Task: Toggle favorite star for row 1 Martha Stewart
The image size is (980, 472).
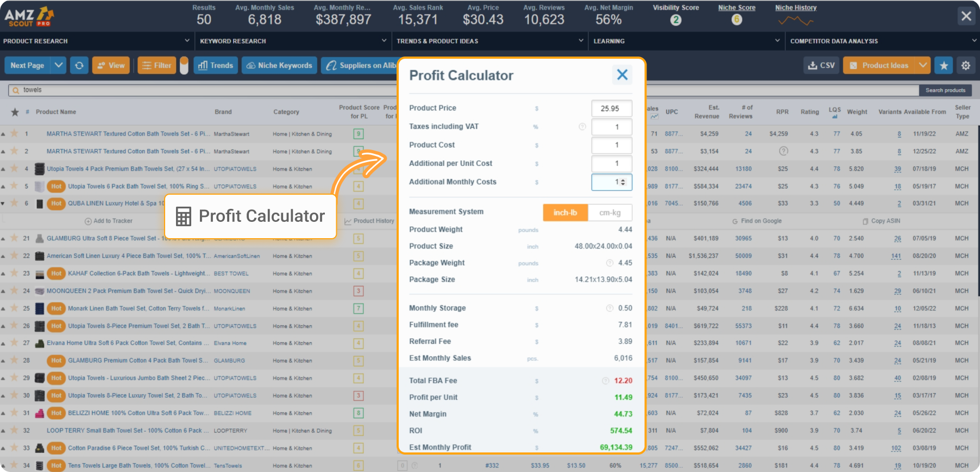Action: click(14, 133)
